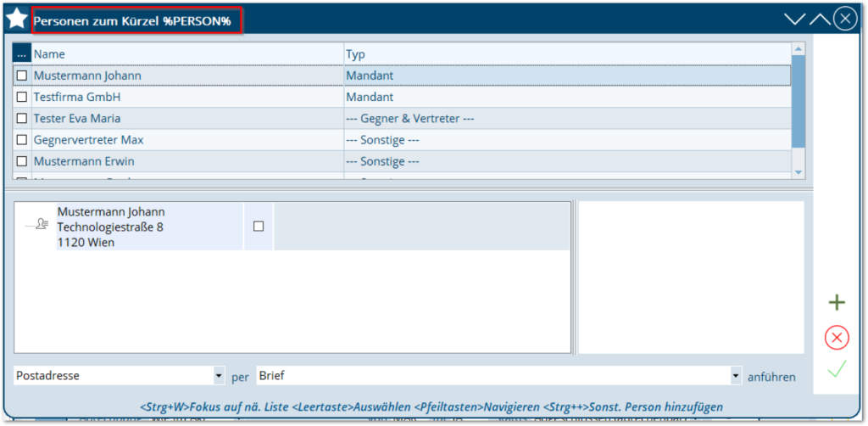Close dialog with circled X in title bar

pyautogui.click(x=844, y=20)
